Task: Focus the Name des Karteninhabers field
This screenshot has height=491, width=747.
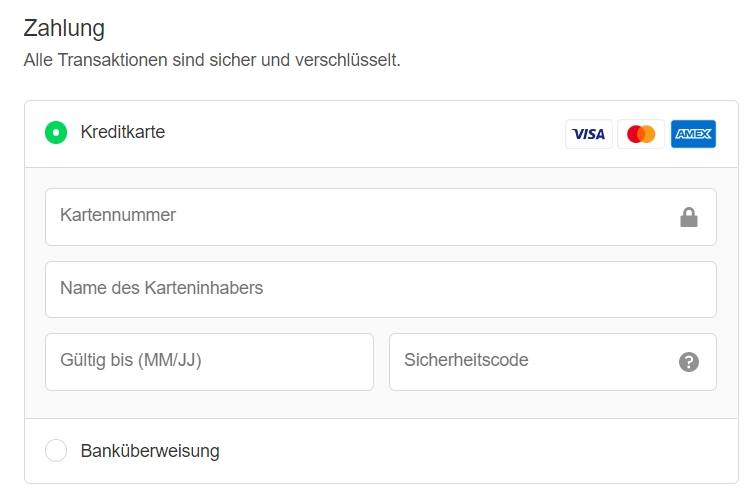Action: 381,290
